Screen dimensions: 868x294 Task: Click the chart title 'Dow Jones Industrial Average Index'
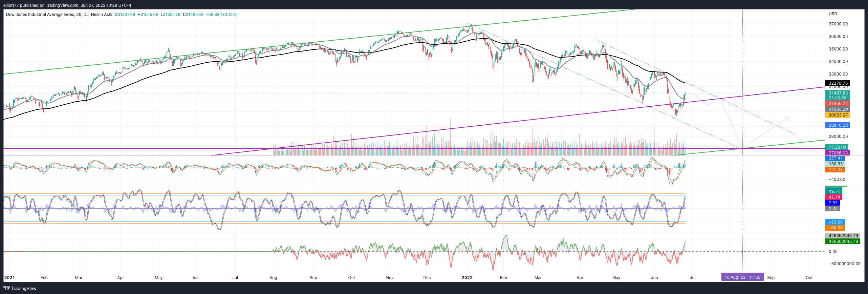click(40, 15)
